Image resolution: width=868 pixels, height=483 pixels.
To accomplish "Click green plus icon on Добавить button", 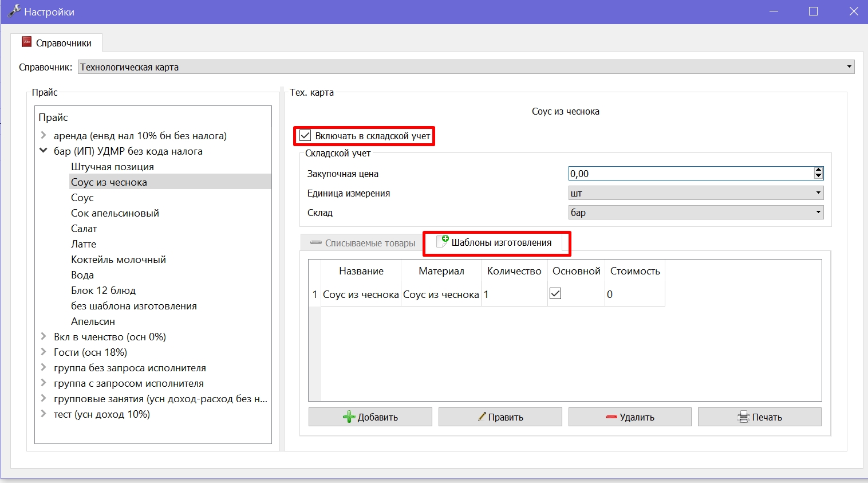I will pyautogui.click(x=349, y=417).
